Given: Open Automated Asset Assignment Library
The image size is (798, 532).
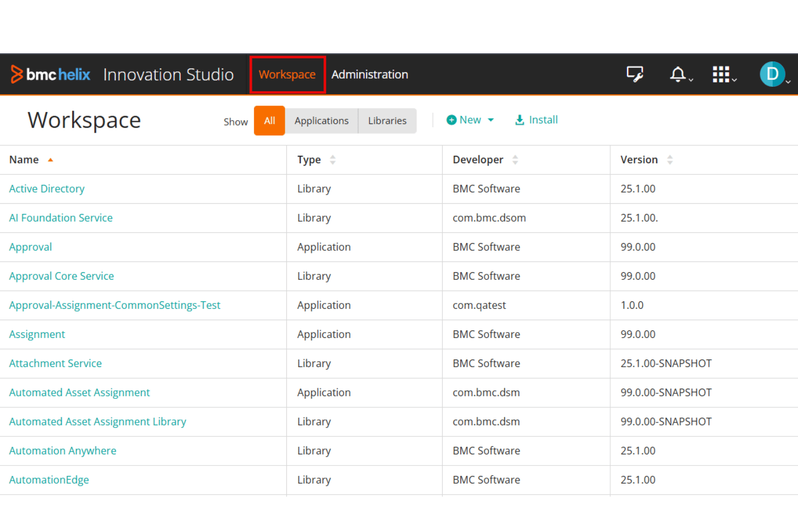Looking at the screenshot, I should (98, 422).
